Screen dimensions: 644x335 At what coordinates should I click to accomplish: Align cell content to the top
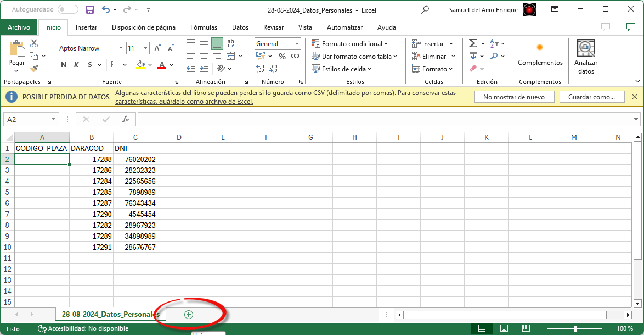point(191,43)
